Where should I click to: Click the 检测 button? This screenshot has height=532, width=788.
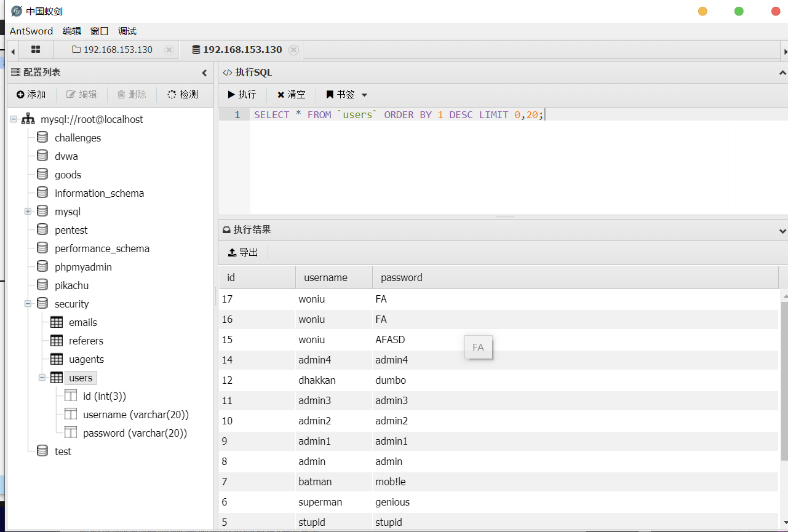click(183, 94)
